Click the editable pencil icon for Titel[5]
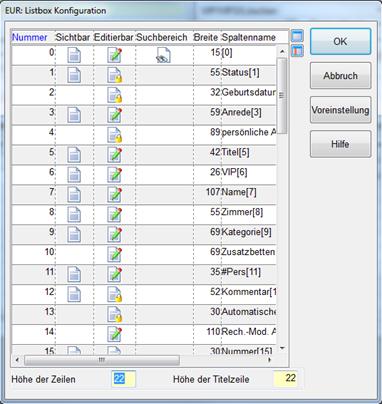Viewport: 382px width, 404px height. pos(114,155)
